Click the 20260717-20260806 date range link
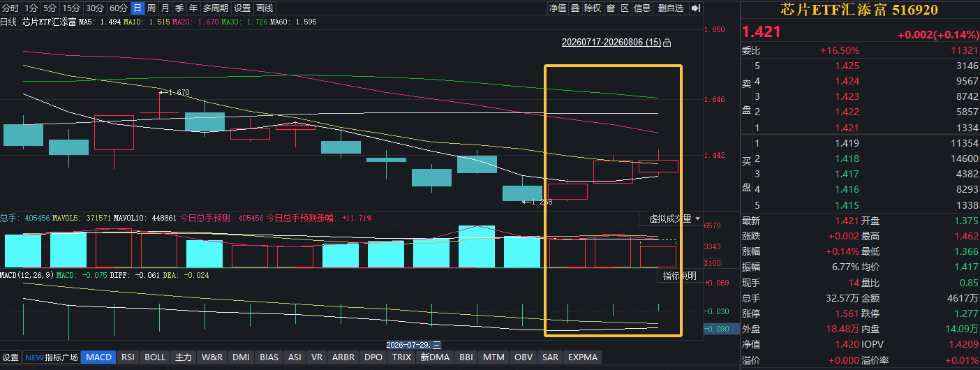980x370 pixels. point(611,43)
